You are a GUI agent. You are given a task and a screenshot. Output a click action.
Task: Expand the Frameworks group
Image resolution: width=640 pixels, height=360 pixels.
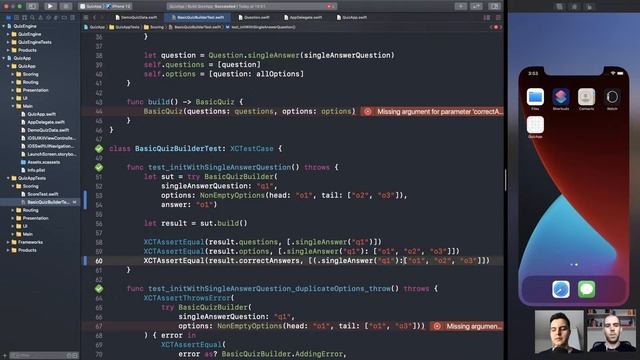click(x=8, y=242)
